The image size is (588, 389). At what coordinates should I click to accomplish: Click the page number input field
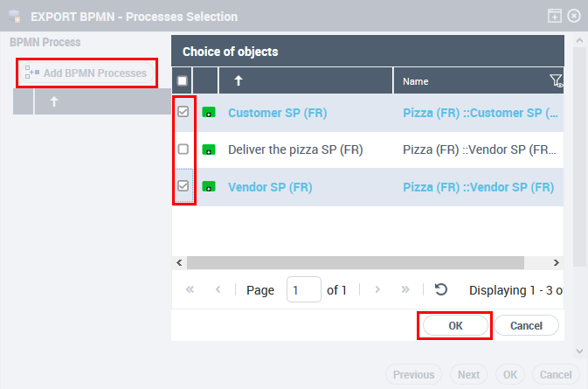click(x=303, y=290)
